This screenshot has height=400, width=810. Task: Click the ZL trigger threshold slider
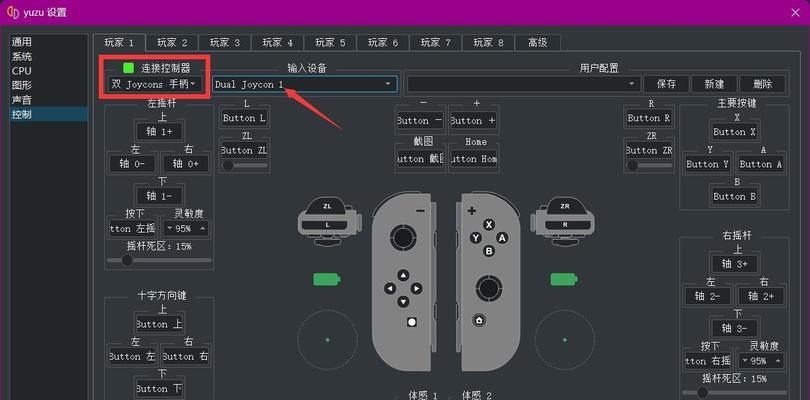tap(244, 165)
